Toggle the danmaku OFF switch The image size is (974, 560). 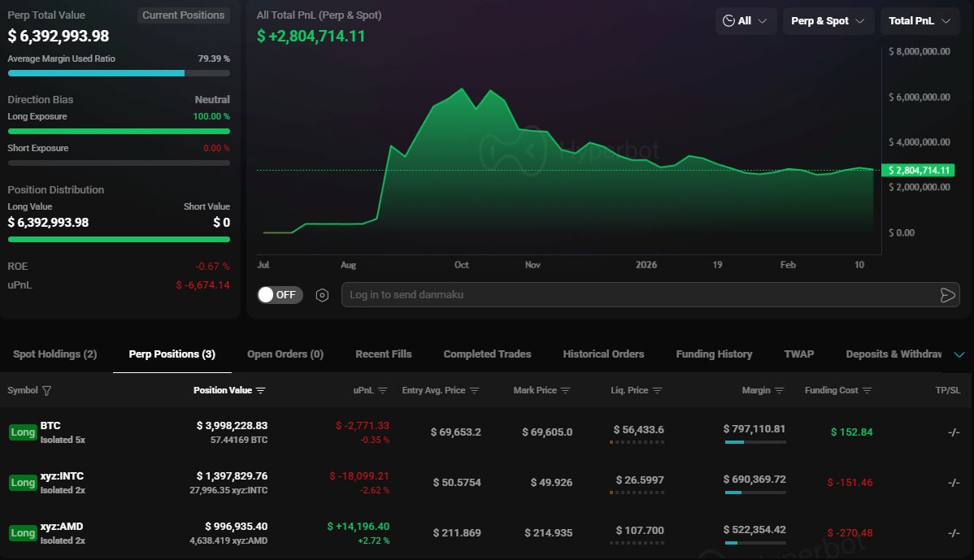(280, 295)
